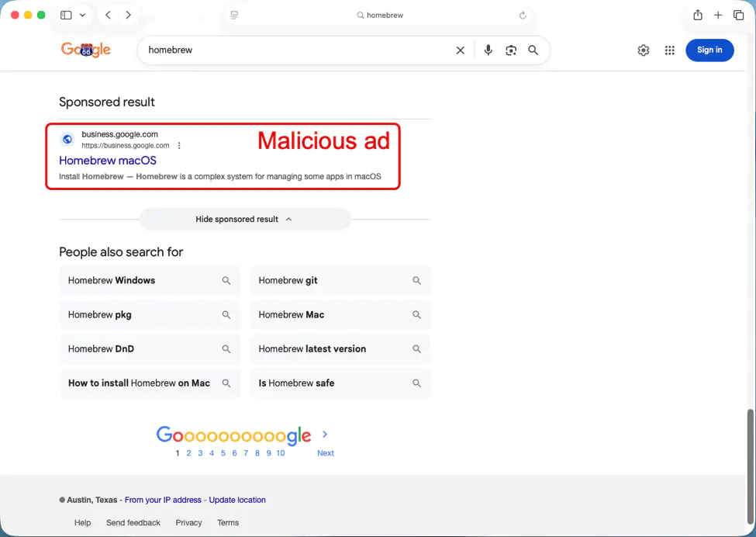Clear the search query with the X icon
This screenshot has height=537, width=756.
(x=461, y=50)
